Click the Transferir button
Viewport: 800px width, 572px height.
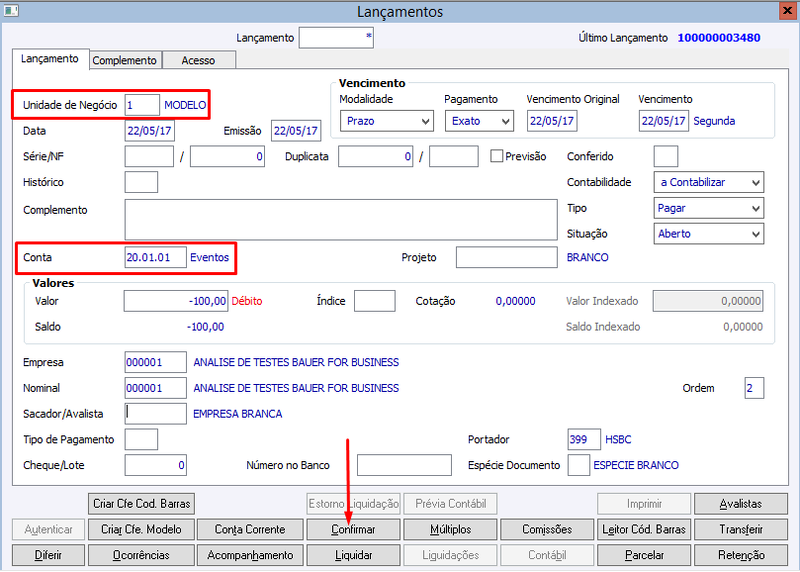pos(741,529)
